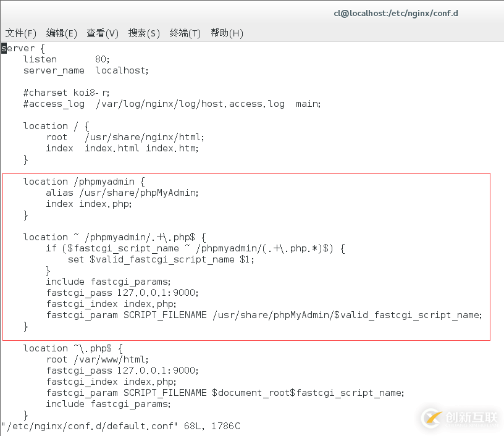
Task: Click 'location ~ /phpmyadmin/.+\.php$' line
Action: [115, 237]
